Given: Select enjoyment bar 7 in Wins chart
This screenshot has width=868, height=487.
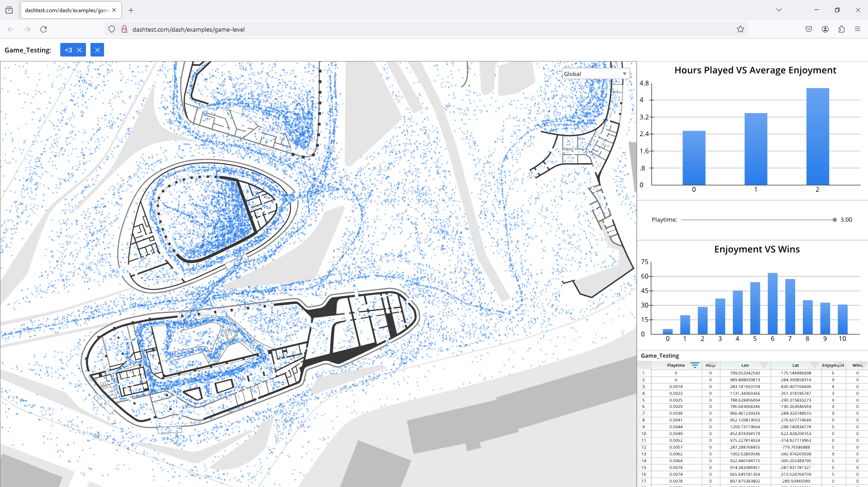Looking at the screenshot, I should tap(790, 307).
